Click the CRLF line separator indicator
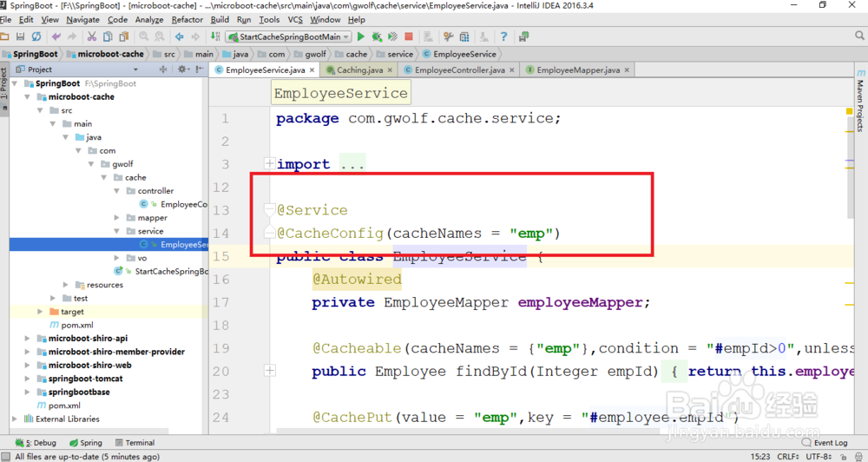Viewport: 868px width, 462px height. (788, 457)
